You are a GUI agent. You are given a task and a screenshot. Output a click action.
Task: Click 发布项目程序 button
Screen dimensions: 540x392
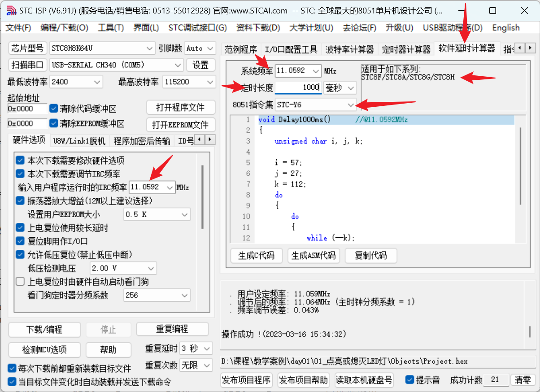tap(247, 380)
